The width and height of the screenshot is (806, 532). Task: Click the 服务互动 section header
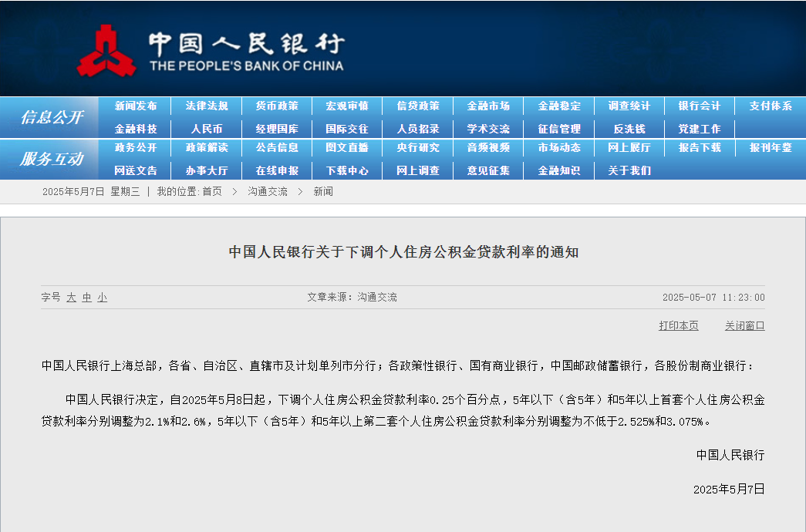click(52, 159)
